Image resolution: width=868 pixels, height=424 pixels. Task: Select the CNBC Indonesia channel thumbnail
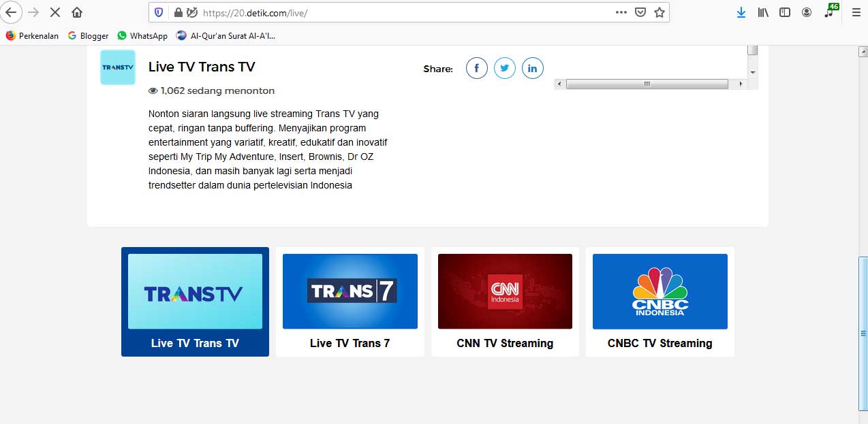660,291
